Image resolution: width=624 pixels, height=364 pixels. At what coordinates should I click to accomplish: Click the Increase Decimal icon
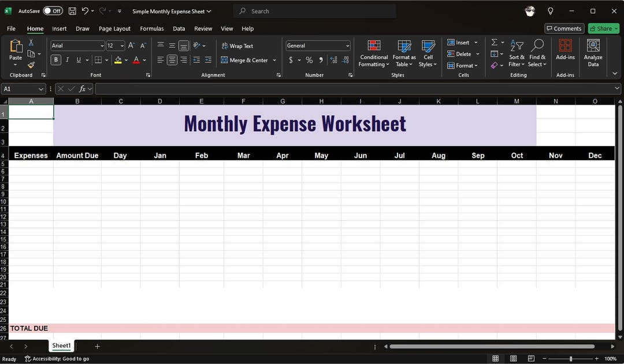333,60
